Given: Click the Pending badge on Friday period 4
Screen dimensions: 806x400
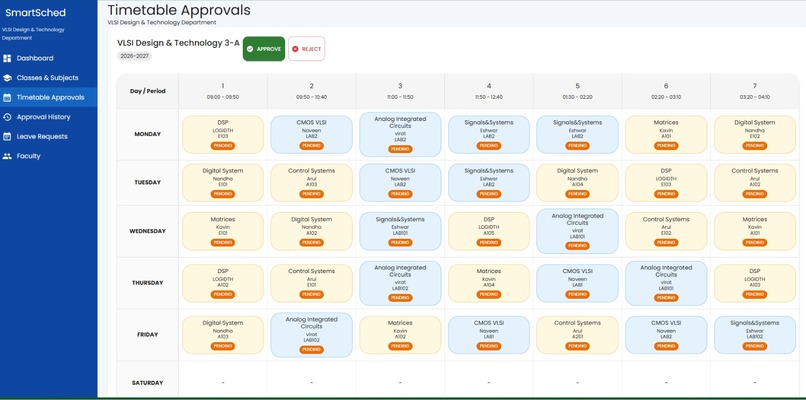Looking at the screenshot, I should point(489,346).
